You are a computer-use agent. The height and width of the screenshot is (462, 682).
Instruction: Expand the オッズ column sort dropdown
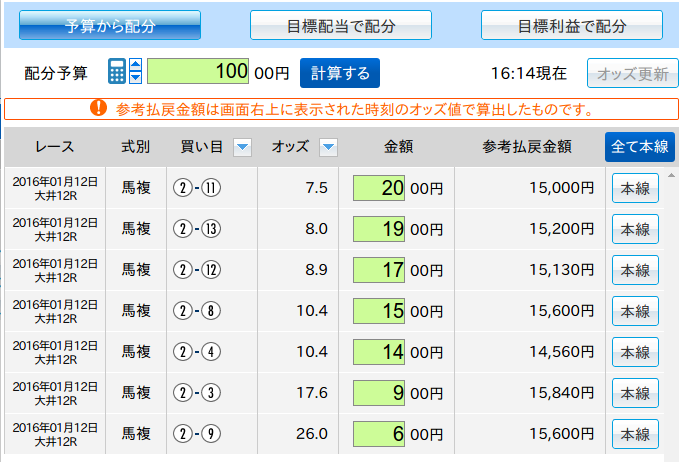pyautogui.click(x=328, y=148)
